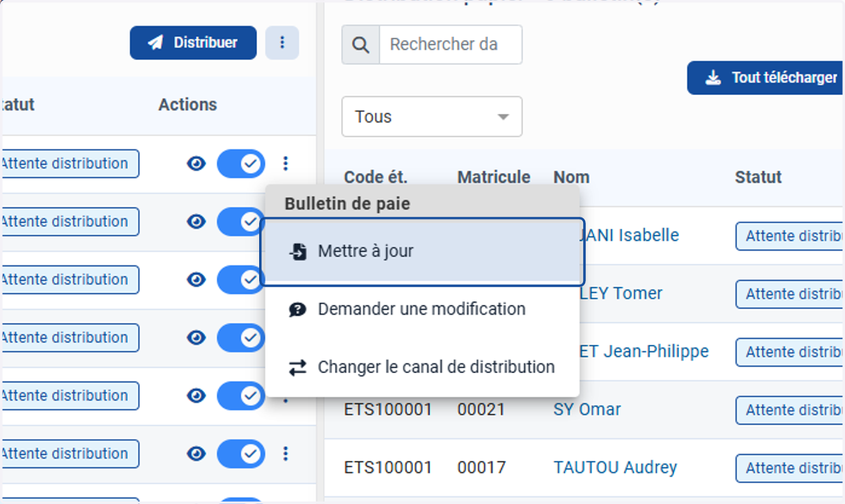The height and width of the screenshot is (504, 845).
Task: Click status badge in Isabelle row
Action: [790, 236]
